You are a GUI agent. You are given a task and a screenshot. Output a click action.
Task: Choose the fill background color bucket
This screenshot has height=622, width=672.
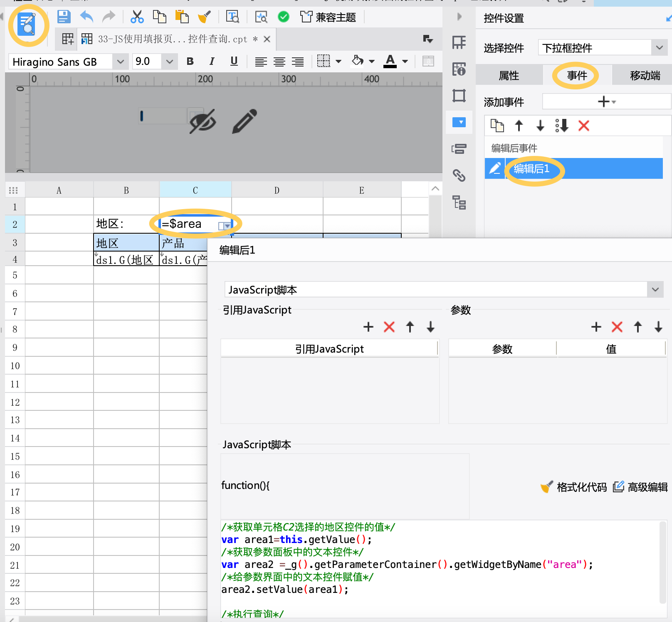pos(358,61)
